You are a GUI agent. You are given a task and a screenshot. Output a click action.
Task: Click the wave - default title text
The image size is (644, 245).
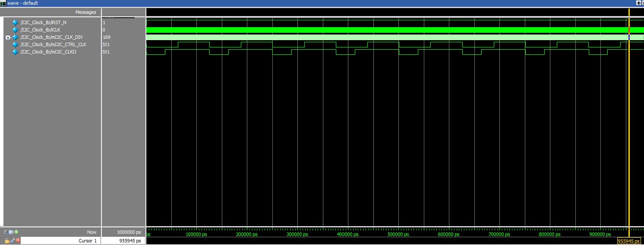[23, 3]
